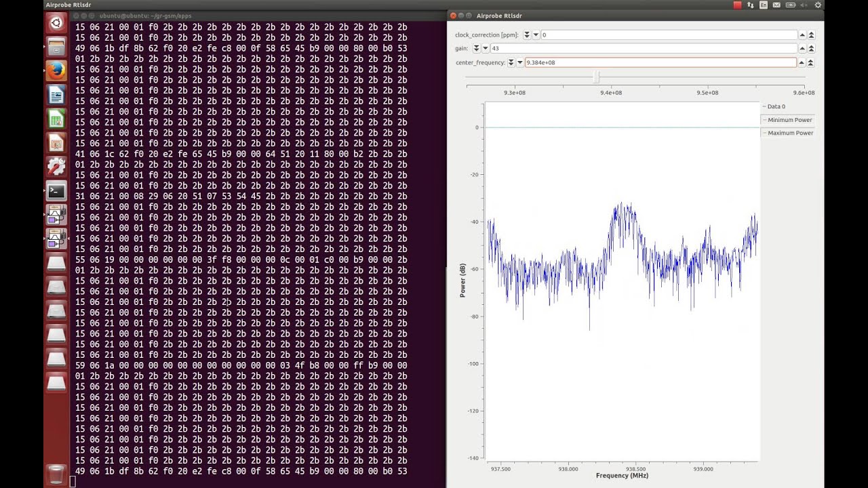
Task: Open LibreOffice Calc spreadsheet icon
Action: tap(56, 119)
